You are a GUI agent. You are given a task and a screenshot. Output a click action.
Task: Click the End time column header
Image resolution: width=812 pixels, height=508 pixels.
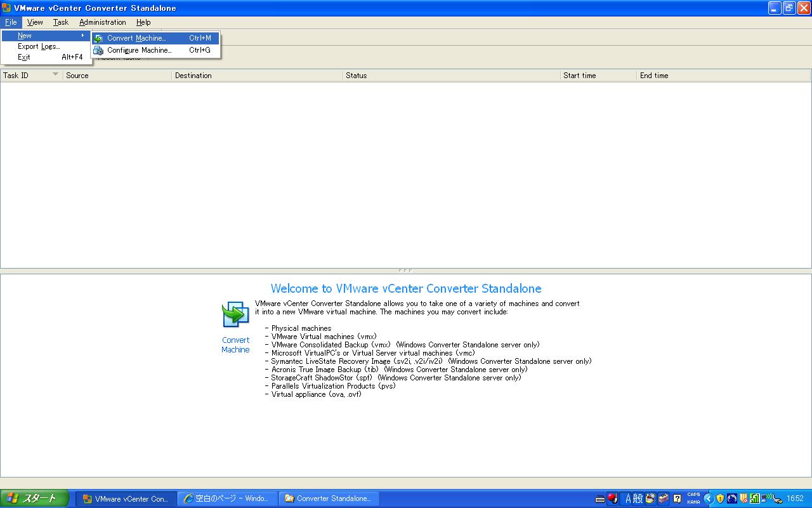pyautogui.click(x=724, y=76)
